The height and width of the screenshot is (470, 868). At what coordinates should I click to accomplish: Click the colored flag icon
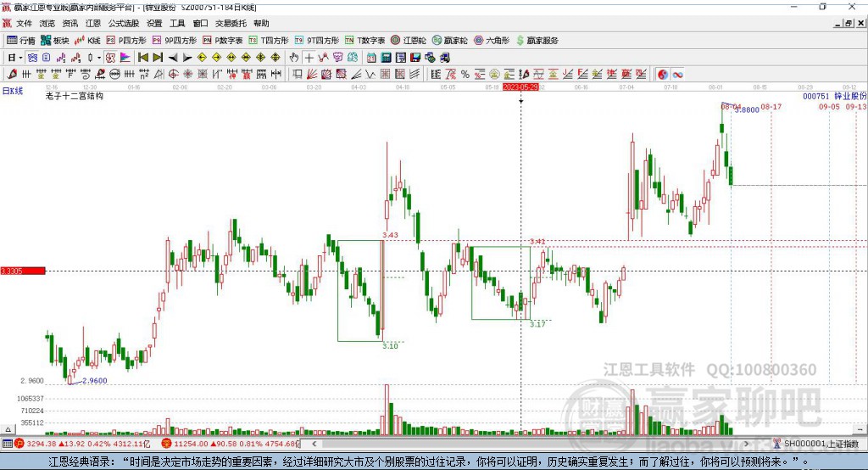tap(125, 58)
